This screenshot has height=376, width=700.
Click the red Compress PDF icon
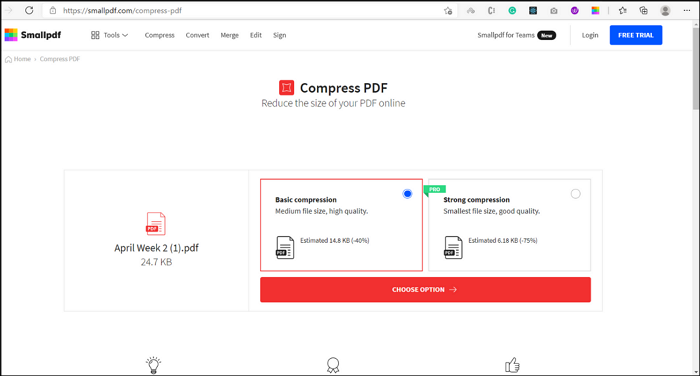pos(286,88)
